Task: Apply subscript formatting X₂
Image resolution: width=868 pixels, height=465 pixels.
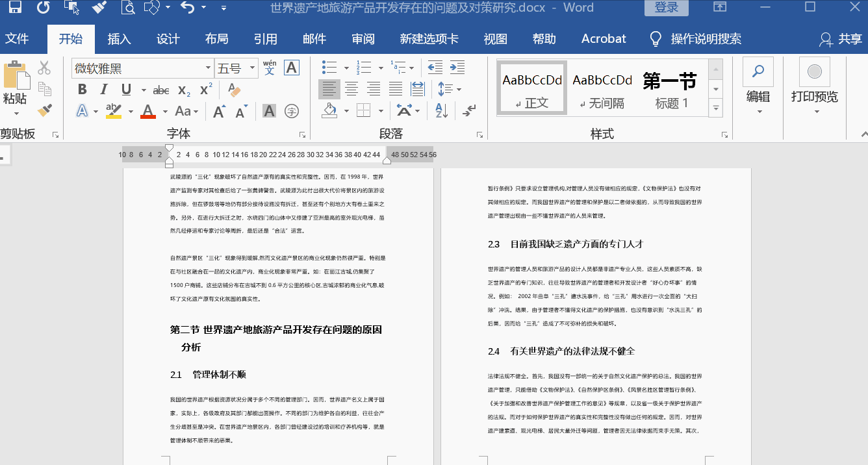Action: [x=184, y=90]
